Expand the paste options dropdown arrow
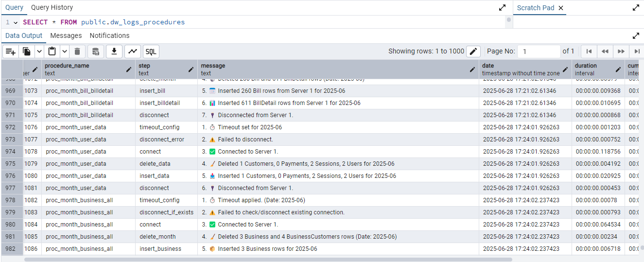 [x=64, y=52]
